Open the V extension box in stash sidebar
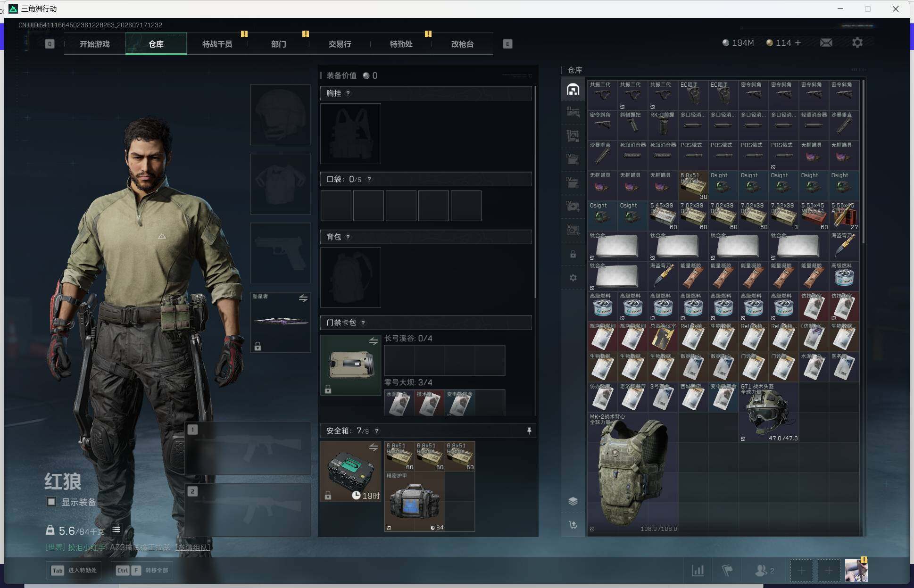The image size is (914, 588). click(x=573, y=230)
